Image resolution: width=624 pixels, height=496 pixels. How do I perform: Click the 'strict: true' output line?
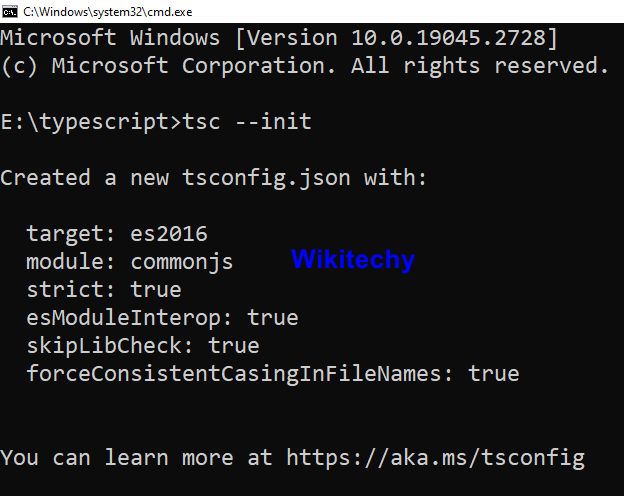(104, 290)
